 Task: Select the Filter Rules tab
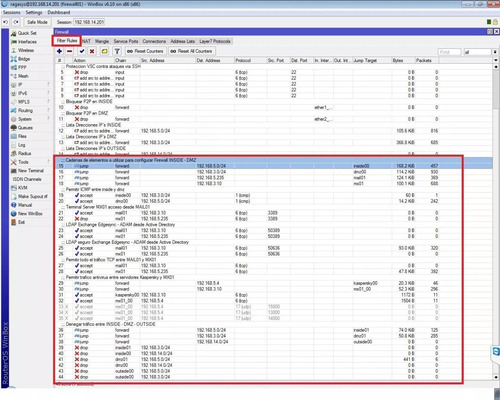(x=67, y=41)
